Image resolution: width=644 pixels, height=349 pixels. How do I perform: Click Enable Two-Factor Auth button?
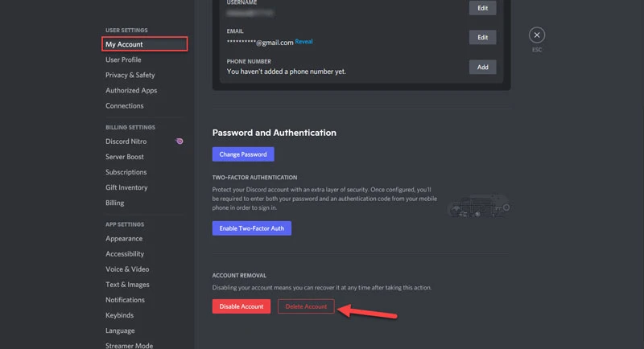pyautogui.click(x=251, y=228)
